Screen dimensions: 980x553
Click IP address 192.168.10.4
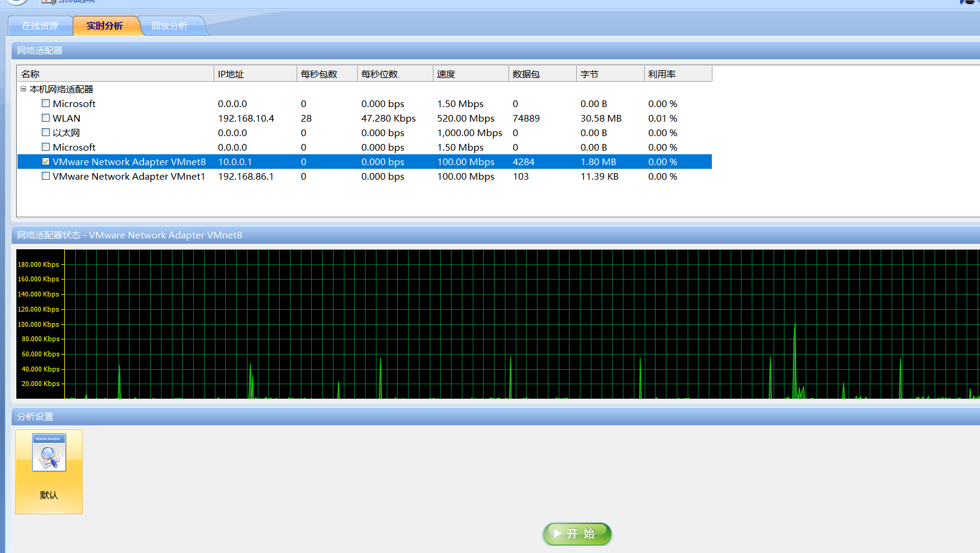point(246,119)
